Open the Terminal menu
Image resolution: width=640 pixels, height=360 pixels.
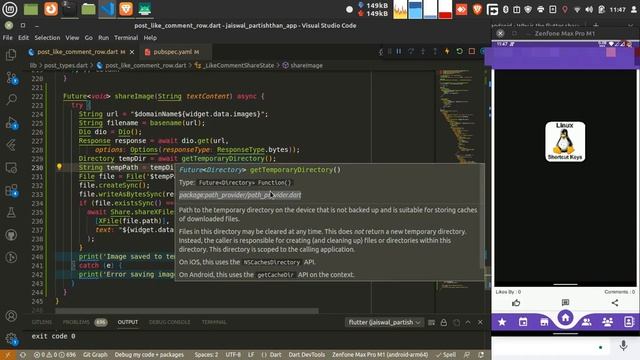tap(126, 38)
